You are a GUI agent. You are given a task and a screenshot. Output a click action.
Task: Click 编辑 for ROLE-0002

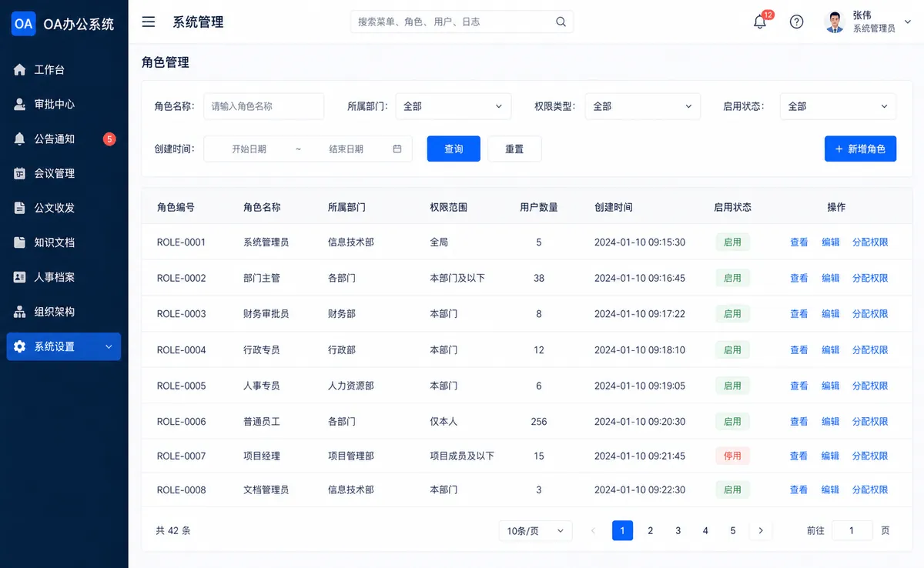831,278
